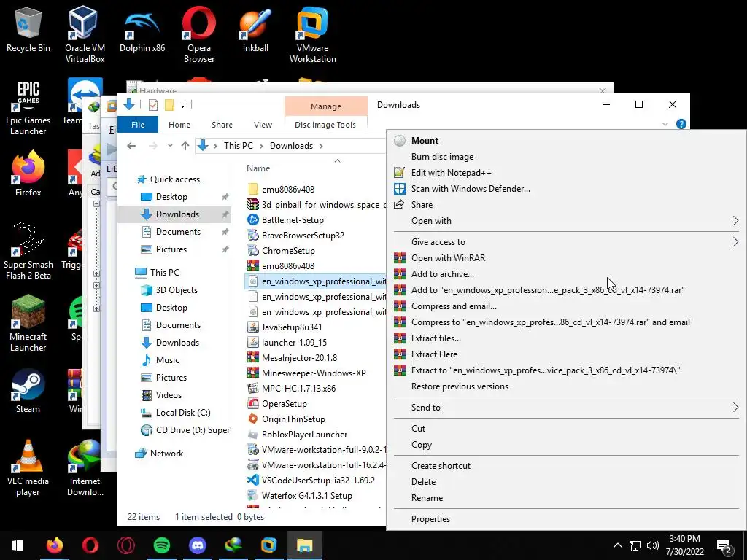Click the chevron after Downloads in address bar
Screen dimensions: 747x560
click(x=321, y=146)
